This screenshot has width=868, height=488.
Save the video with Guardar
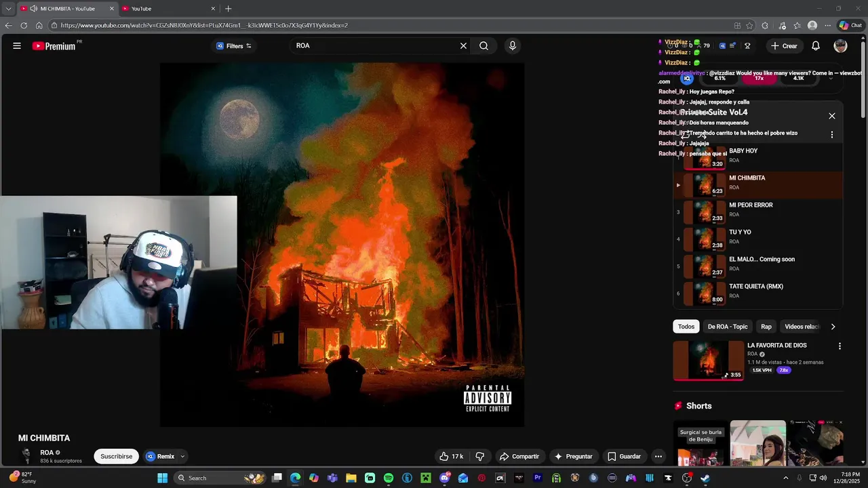click(625, 457)
